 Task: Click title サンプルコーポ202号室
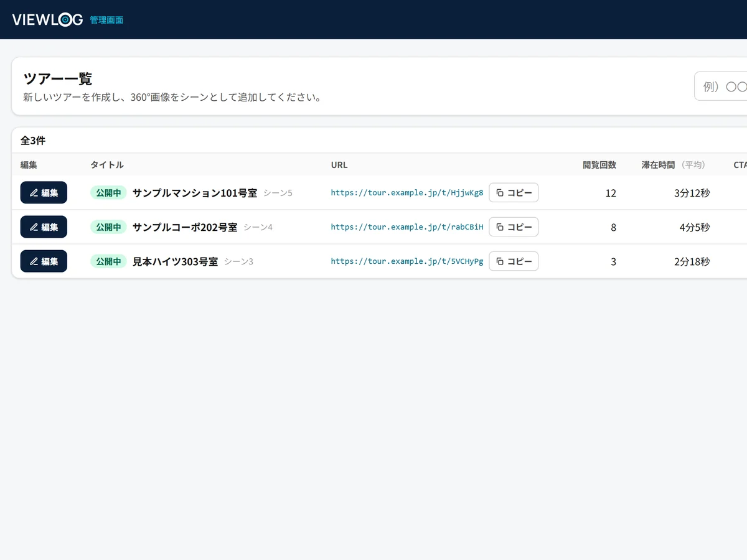click(185, 227)
